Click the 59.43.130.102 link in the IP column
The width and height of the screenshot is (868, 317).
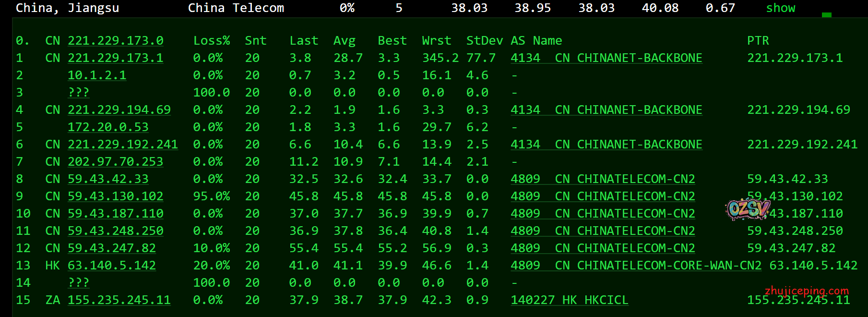point(115,196)
